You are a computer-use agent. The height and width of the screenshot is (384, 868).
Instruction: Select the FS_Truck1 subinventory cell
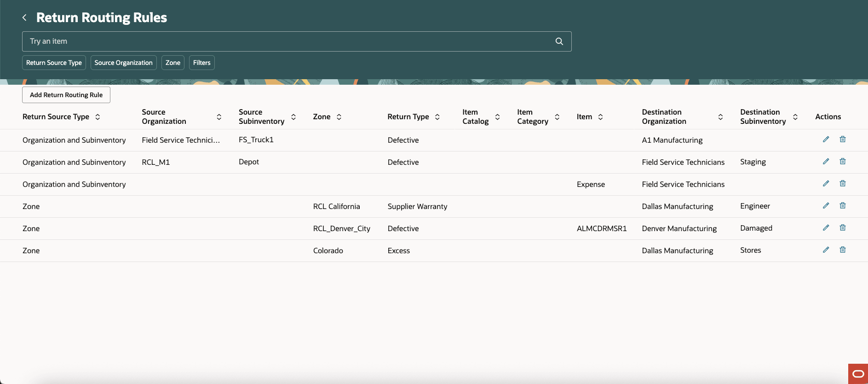(x=256, y=140)
